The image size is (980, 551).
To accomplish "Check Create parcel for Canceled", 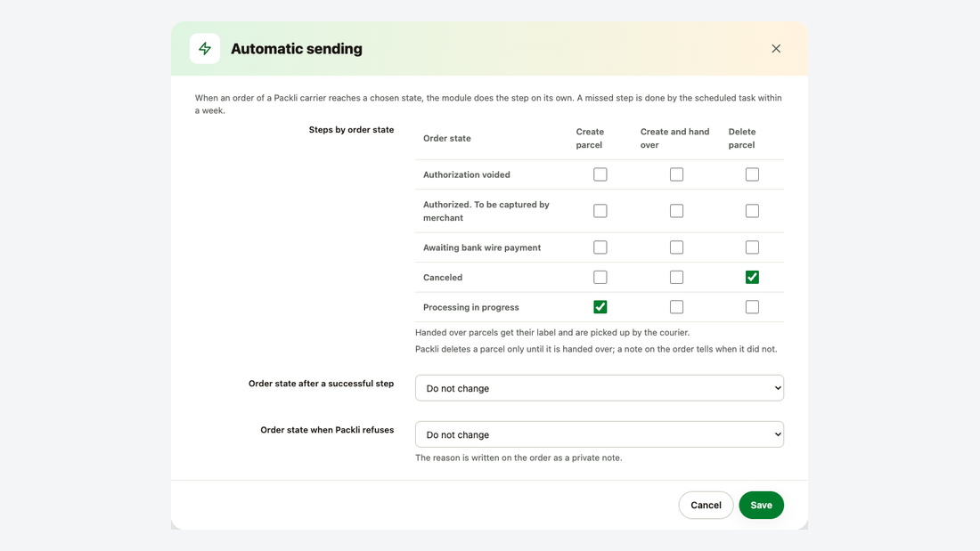I will point(600,278).
